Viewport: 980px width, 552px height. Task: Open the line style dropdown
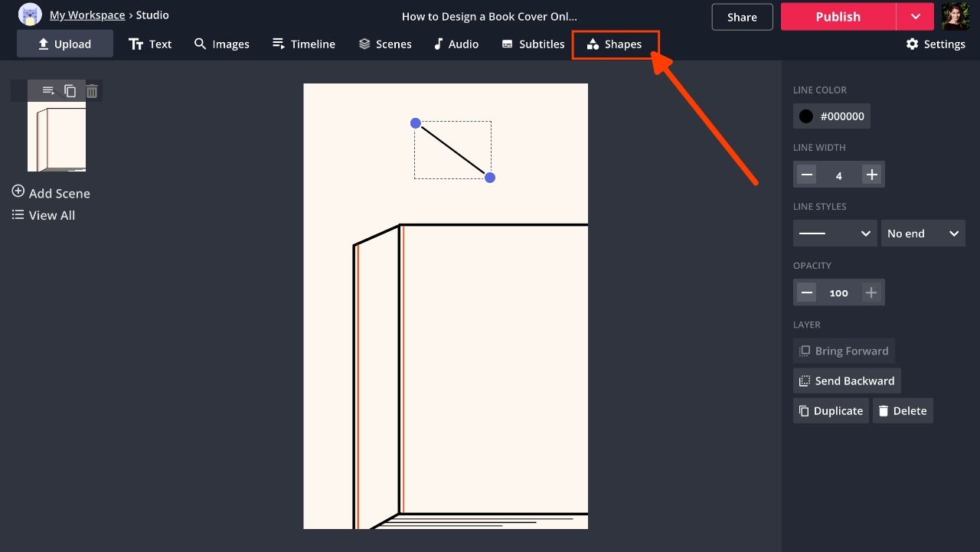click(x=835, y=234)
